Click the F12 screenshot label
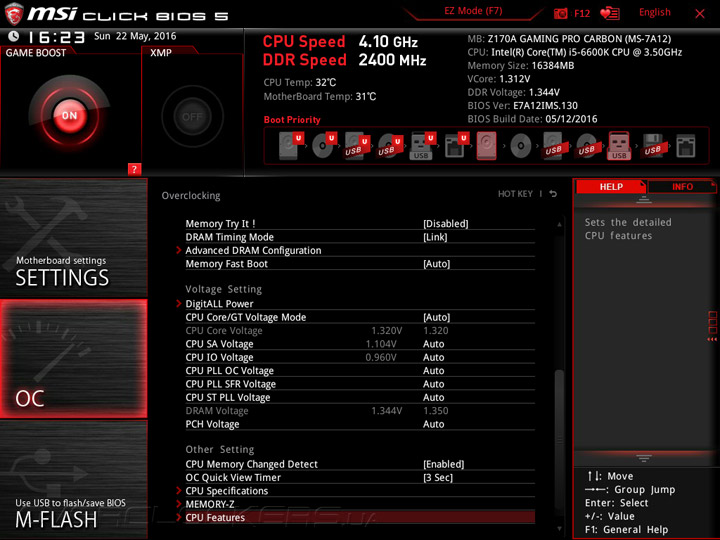 tap(582, 13)
